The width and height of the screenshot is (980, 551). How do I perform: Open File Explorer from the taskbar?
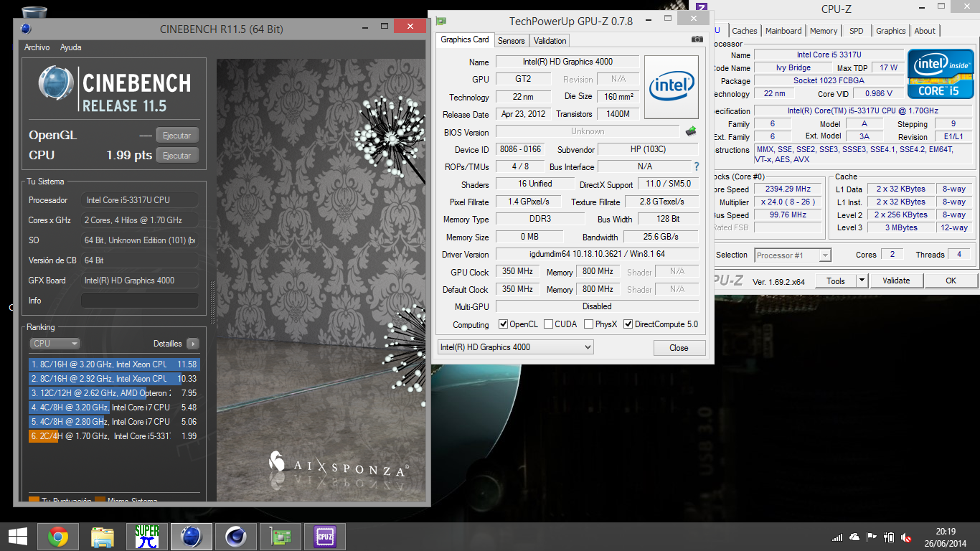point(103,537)
